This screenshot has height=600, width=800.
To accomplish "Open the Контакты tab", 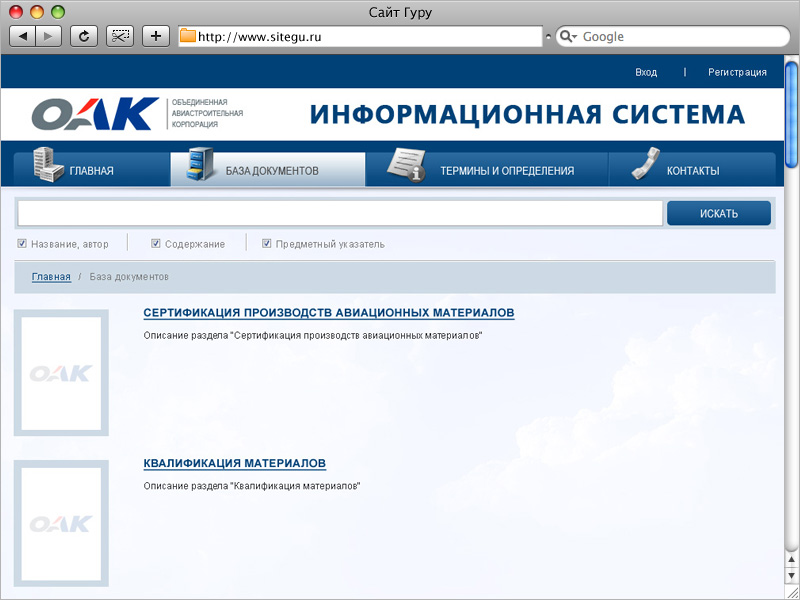I will pos(692,169).
